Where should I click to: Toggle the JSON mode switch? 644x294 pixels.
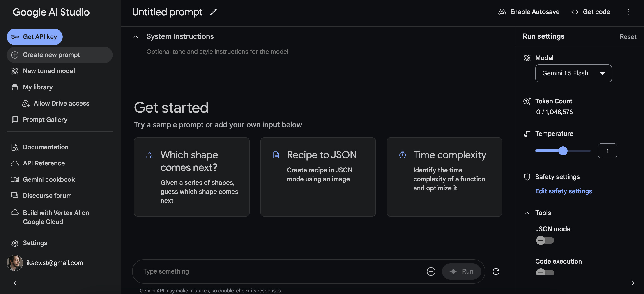(545, 241)
